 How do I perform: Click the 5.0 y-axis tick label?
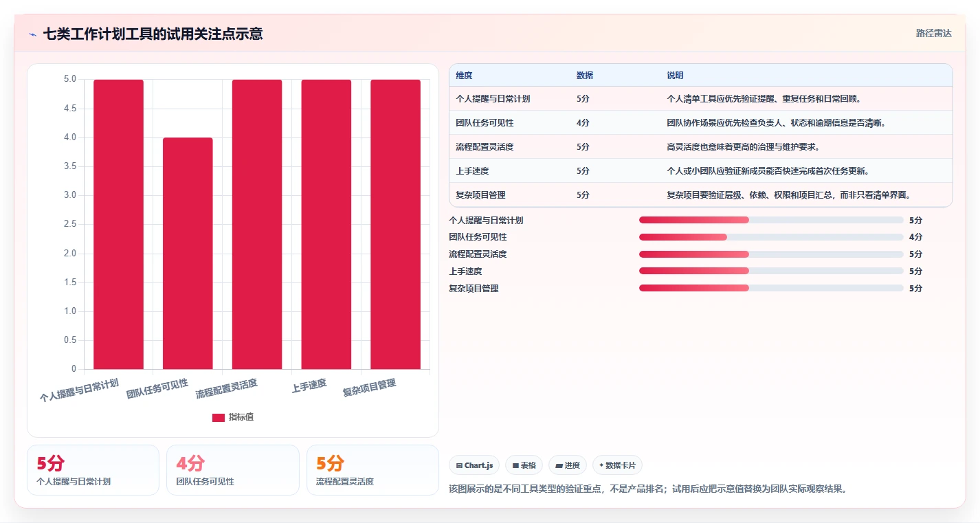71,80
